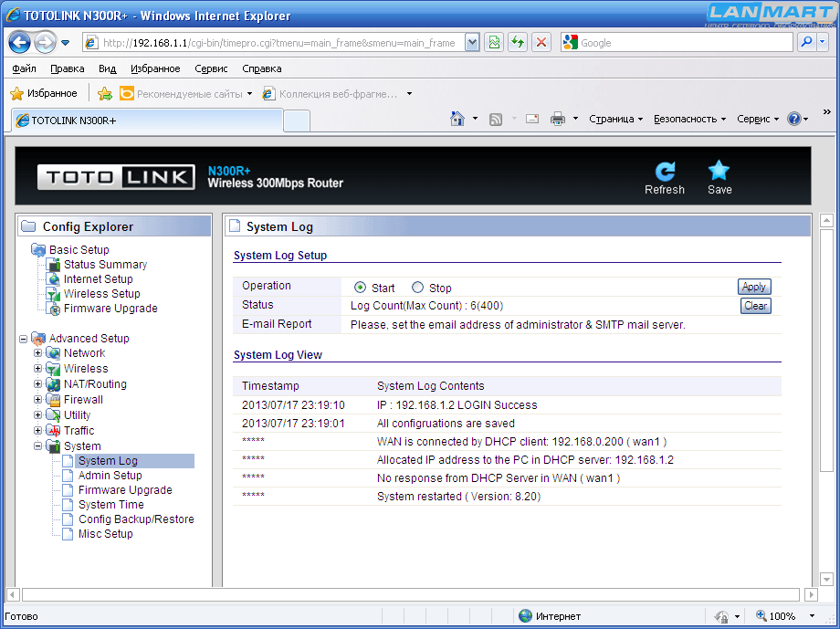Click the vertical scrollbar down arrow
The height and width of the screenshot is (629, 840).
pyautogui.click(x=826, y=579)
